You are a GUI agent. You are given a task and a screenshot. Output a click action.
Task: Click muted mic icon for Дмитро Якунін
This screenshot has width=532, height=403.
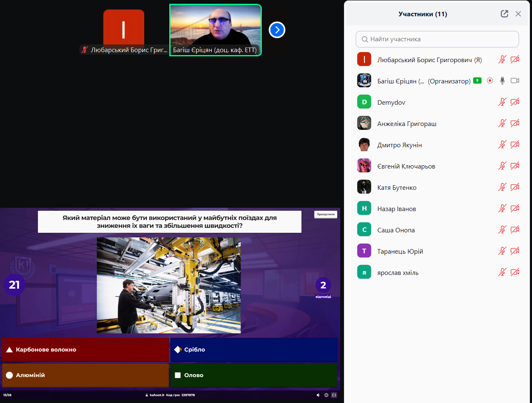pos(502,144)
